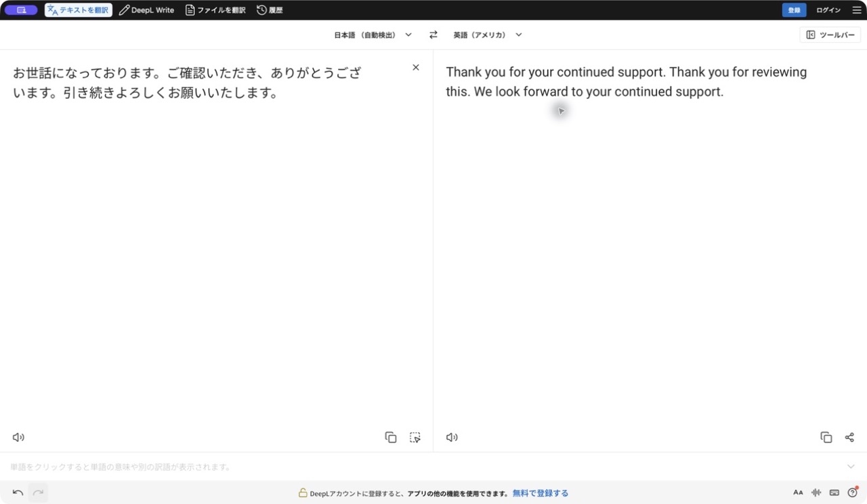The width and height of the screenshot is (867, 504).
Task: Click the 無料で登録する link
Action: [541, 493]
